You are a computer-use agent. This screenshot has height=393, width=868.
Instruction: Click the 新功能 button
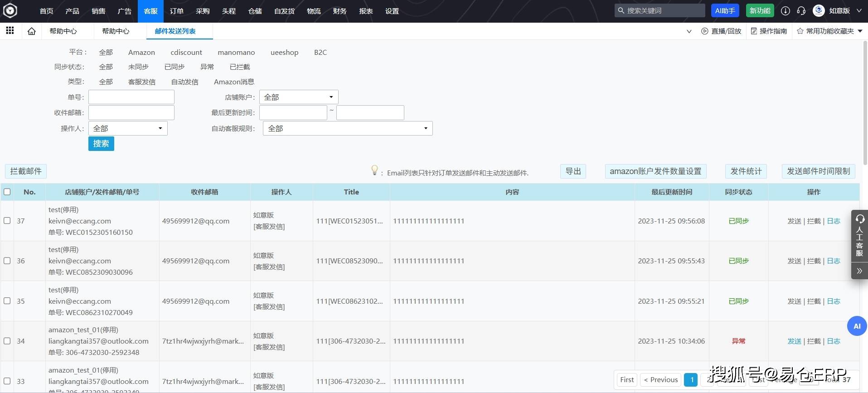pyautogui.click(x=760, y=10)
